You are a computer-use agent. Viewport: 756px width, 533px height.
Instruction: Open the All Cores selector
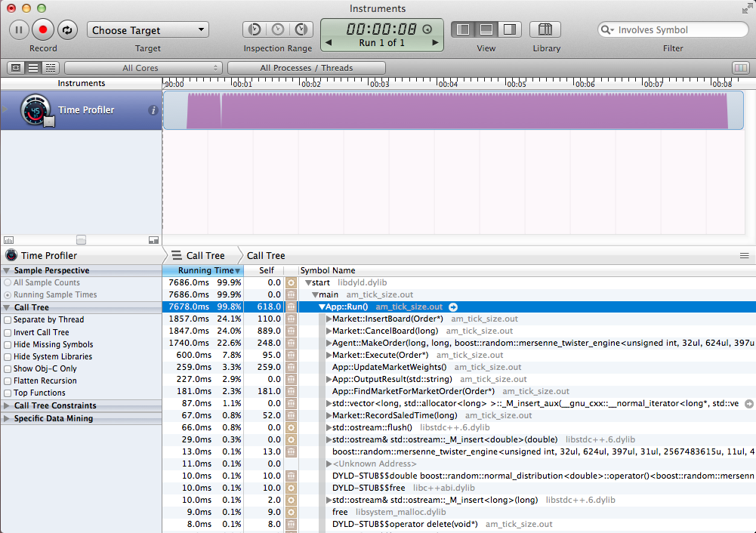[143, 67]
